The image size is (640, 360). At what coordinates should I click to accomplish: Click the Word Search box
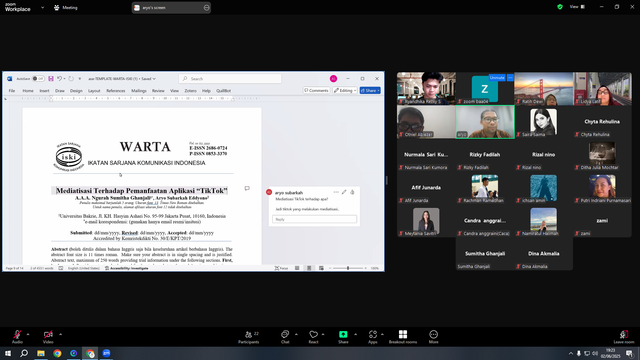(x=230, y=78)
